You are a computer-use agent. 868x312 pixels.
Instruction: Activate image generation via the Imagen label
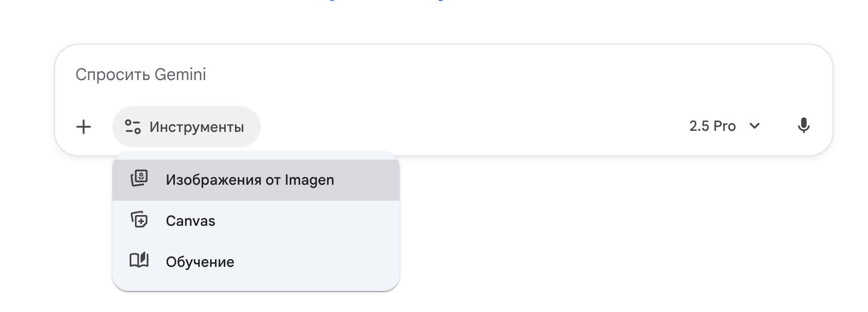click(250, 180)
